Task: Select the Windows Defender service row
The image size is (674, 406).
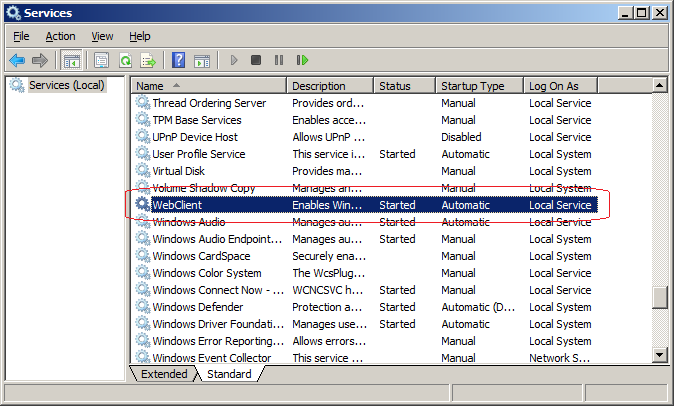Action: (x=197, y=307)
